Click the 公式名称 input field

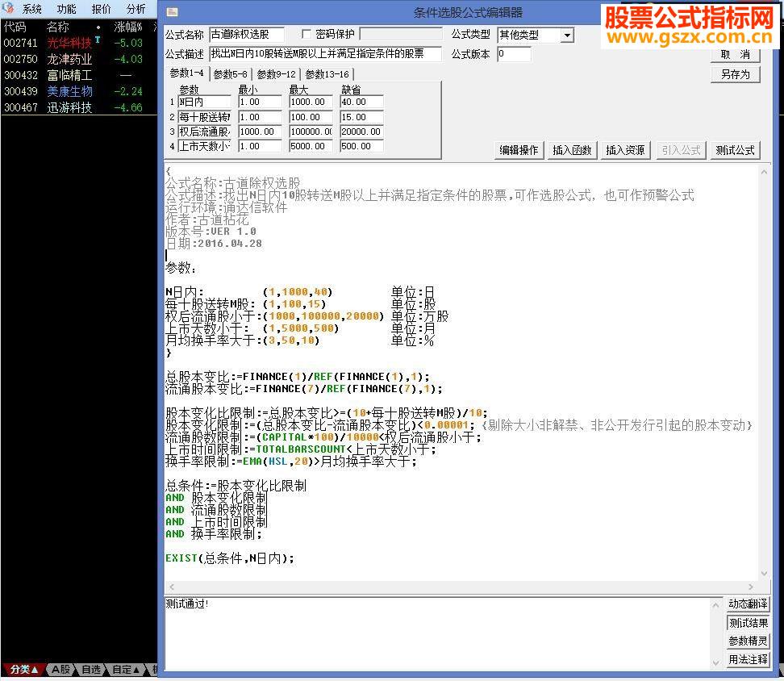[247, 34]
